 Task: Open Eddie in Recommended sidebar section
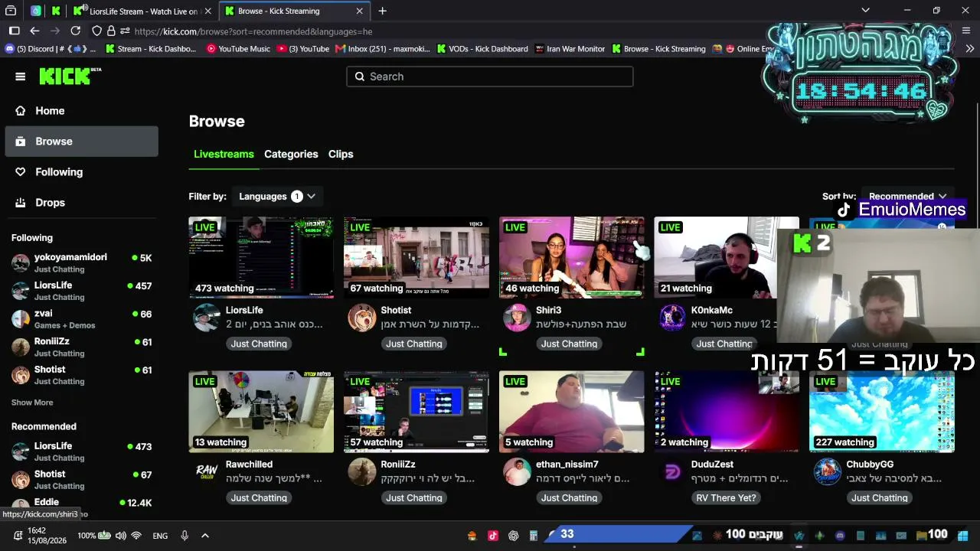(81, 507)
